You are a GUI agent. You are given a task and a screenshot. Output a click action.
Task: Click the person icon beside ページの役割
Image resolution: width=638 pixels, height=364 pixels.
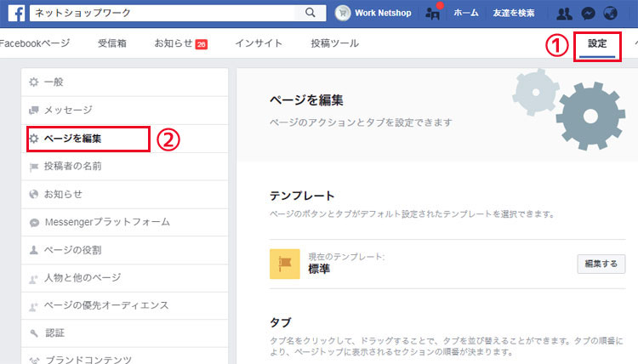[x=34, y=250]
